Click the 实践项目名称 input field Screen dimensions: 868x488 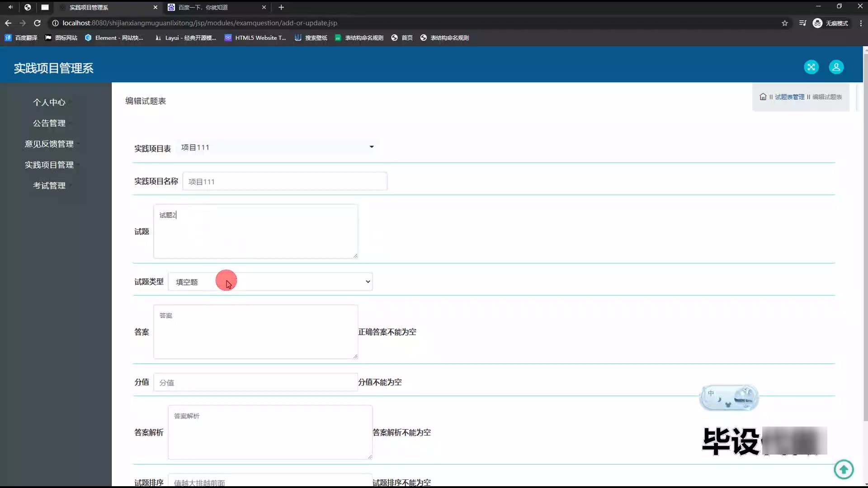pyautogui.click(x=285, y=182)
